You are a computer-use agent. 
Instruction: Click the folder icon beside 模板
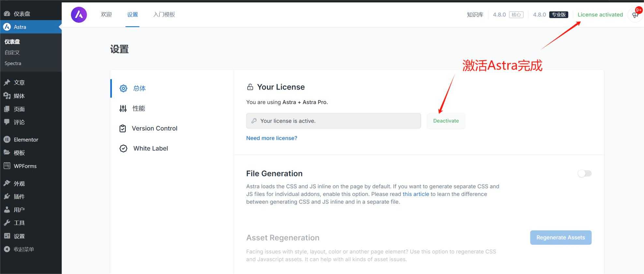[x=7, y=152]
